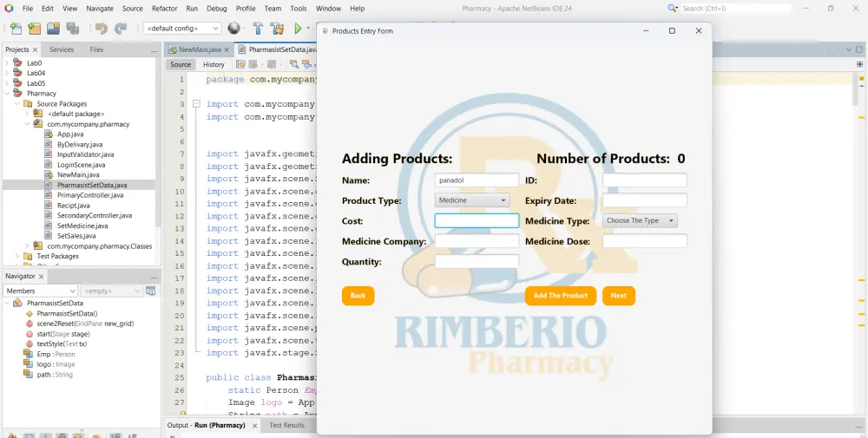The image size is (868, 438).
Task: Click the Navigator panel settings icon beside empty filter
Action: pyautogui.click(x=150, y=291)
